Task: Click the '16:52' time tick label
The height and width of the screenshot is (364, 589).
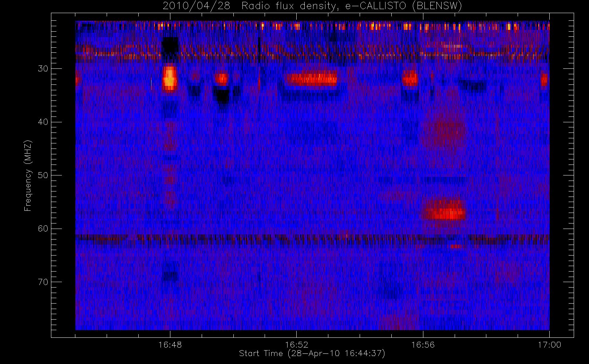Action: click(296, 345)
